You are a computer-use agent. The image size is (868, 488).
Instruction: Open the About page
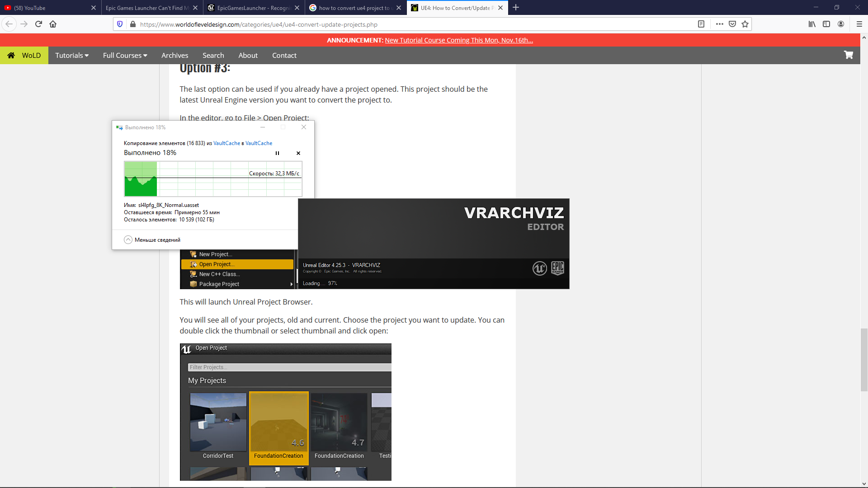coord(248,55)
